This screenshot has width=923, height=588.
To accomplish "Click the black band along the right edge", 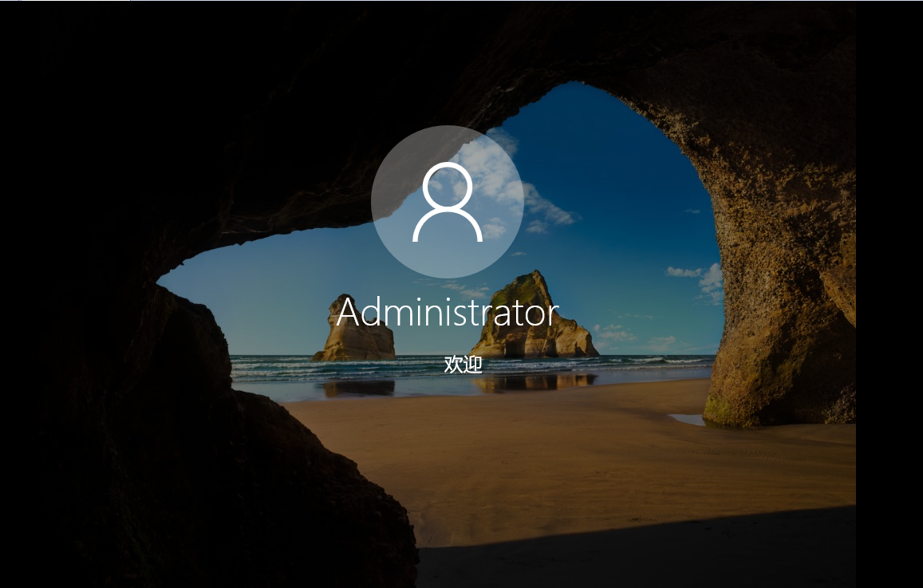I will 889,294.
